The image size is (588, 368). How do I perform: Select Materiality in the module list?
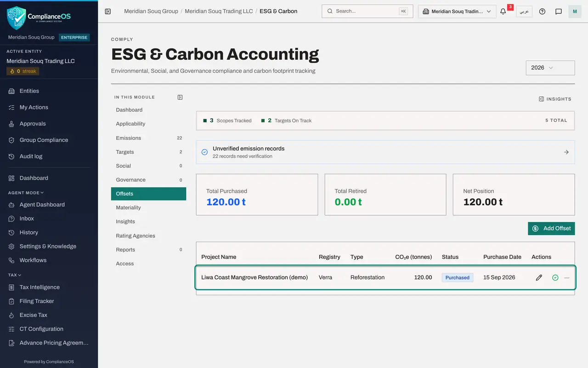[148, 207]
